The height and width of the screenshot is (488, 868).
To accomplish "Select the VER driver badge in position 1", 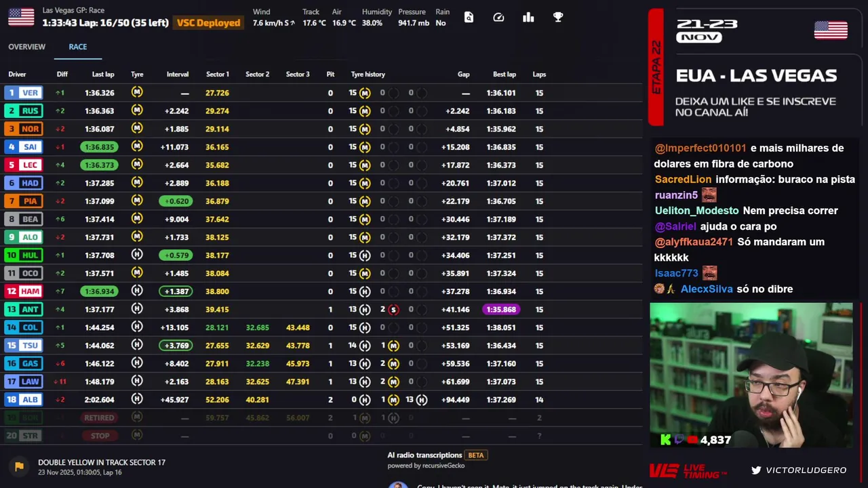I will 24,93.
